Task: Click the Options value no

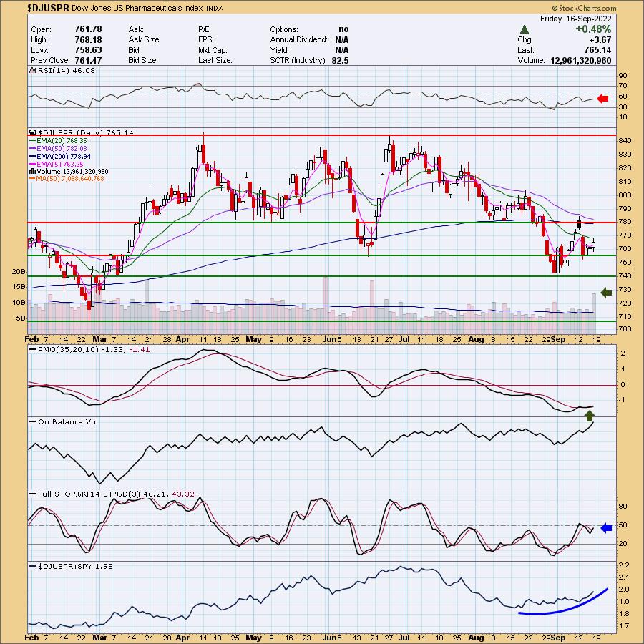Action: click(343, 29)
